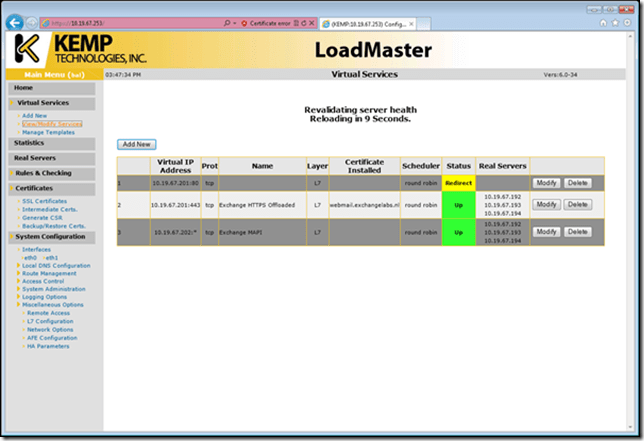Expand the Virtual Services menu section
The width and height of the screenshot is (644, 441).
[43, 102]
